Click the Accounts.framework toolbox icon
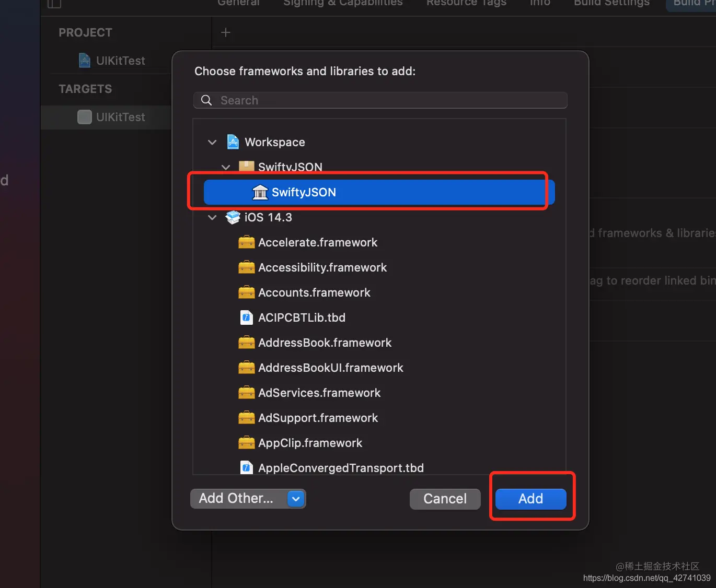This screenshot has height=588, width=716. tap(246, 292)
